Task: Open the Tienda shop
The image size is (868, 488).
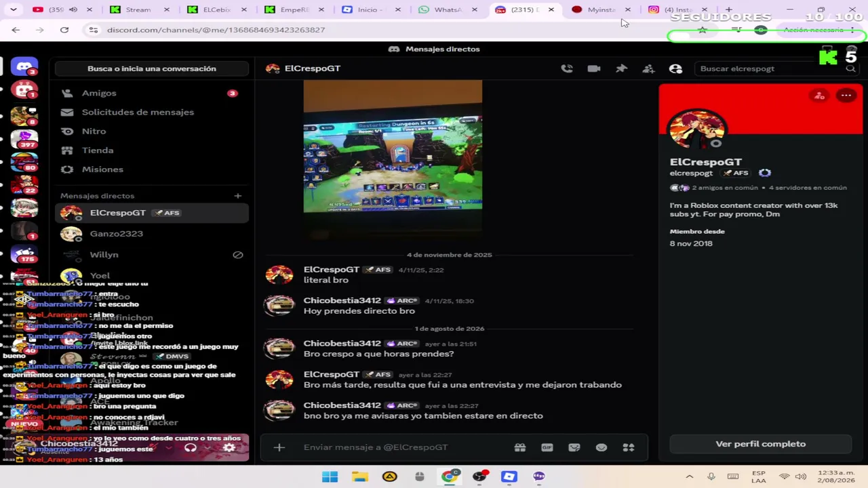Action: pos(152,150)
